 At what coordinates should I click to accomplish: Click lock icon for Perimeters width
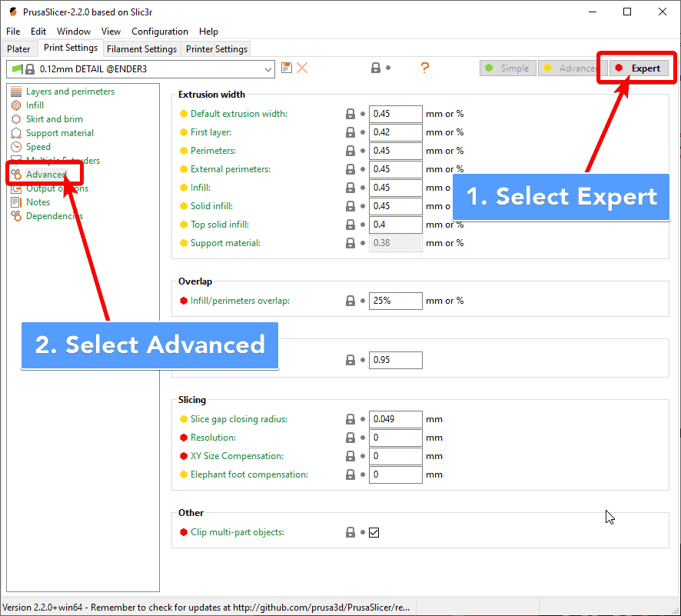click(350, 151)
